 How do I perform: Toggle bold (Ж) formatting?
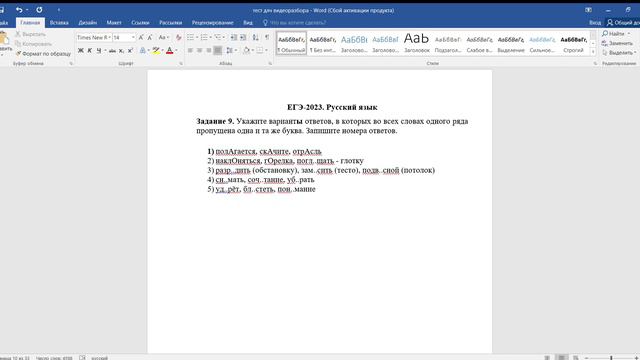click(80, 50)
